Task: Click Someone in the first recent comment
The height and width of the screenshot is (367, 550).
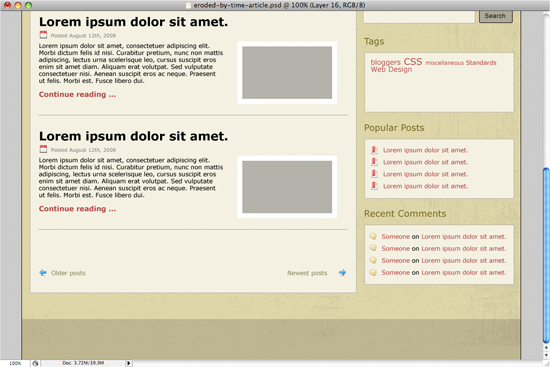Action: tap(396, 236)
